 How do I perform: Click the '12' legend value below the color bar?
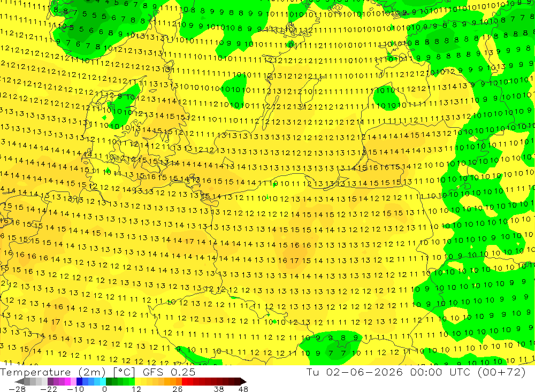tap(136, 389)
